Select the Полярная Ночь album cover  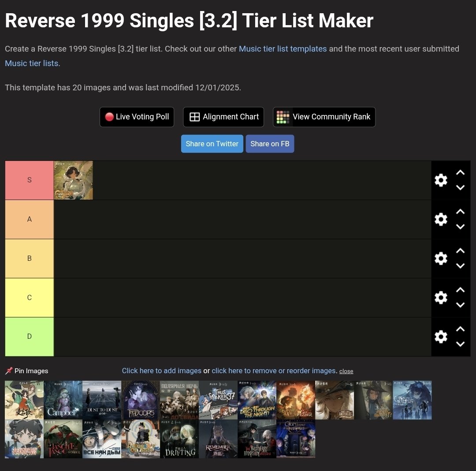[179, 400]
